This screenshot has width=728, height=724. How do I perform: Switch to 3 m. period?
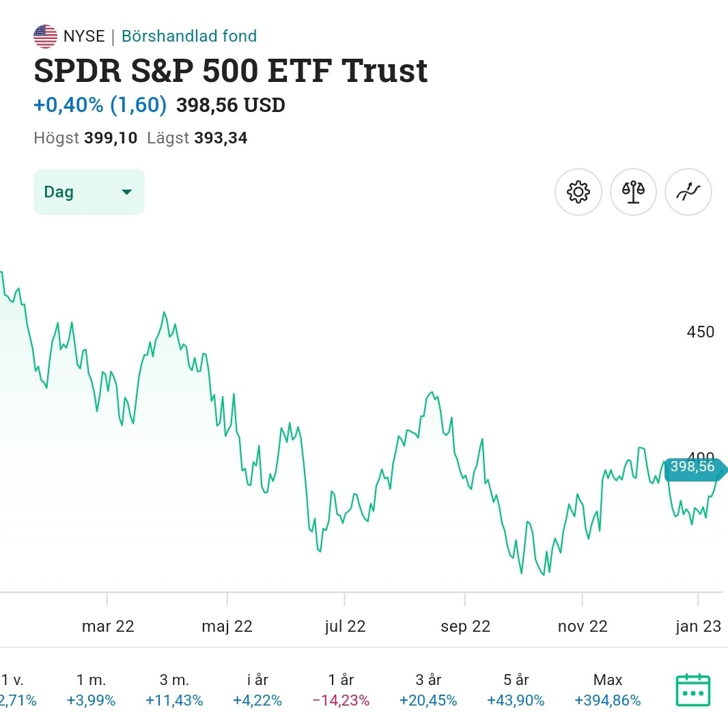click(174, 690)
